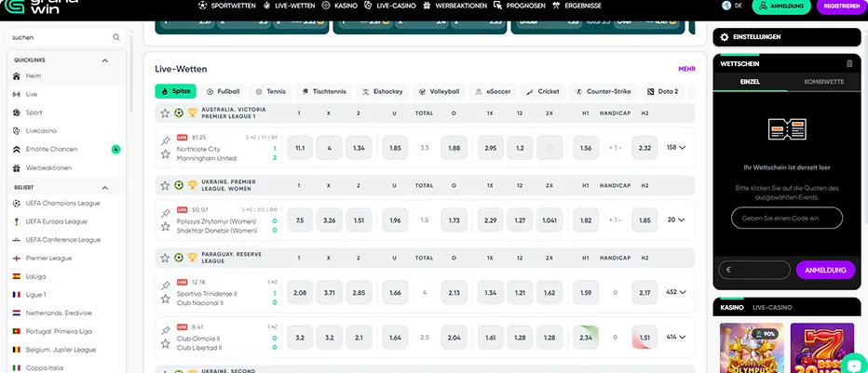Expand 414 markets for Club Olimpia II

pyautogui.click(x=676, y=337)
